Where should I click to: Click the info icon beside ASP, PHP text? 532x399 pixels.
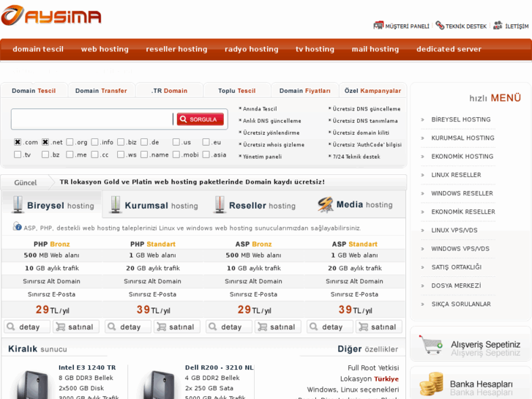(18, 226)
